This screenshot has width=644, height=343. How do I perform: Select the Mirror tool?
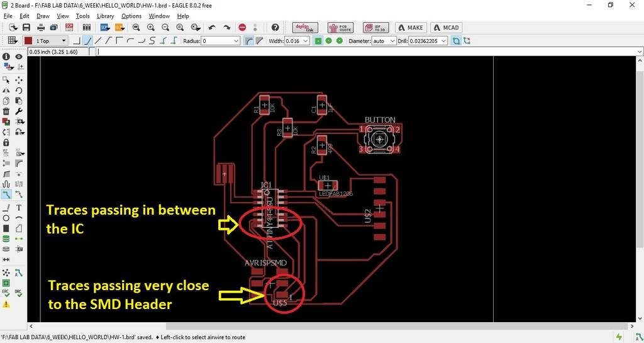[6, 91]
